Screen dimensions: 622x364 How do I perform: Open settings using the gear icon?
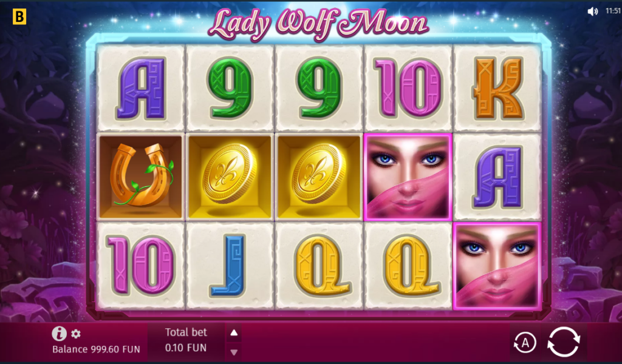[76, 334]
